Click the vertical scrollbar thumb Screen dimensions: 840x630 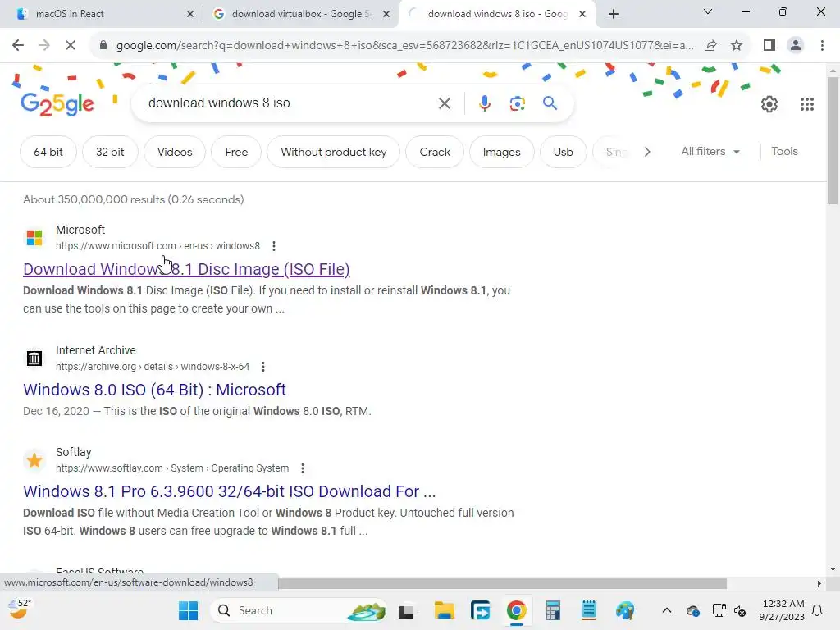(833, 140)
